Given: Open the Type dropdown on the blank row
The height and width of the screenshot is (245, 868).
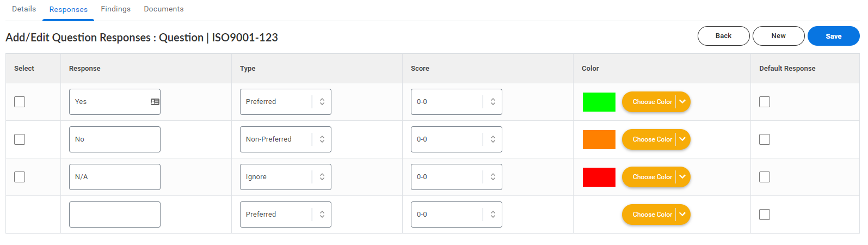Looking at the screenshot, I should click(x=286, y=215).
